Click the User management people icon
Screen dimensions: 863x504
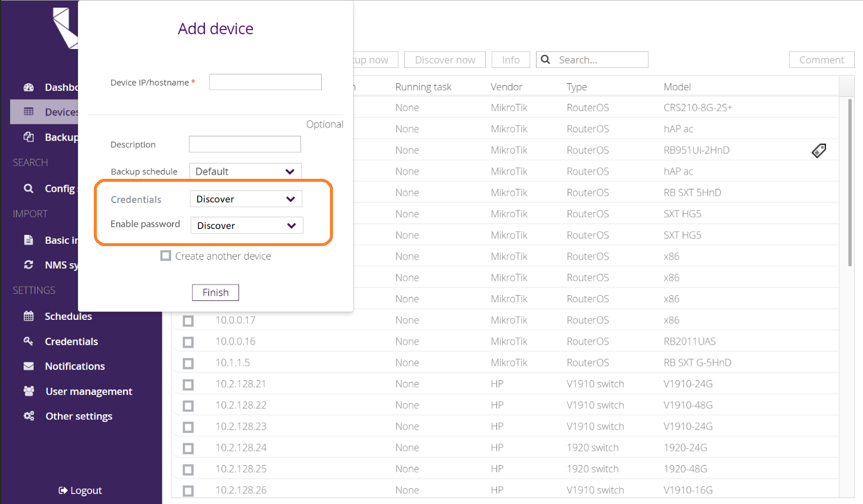(28, 391)
